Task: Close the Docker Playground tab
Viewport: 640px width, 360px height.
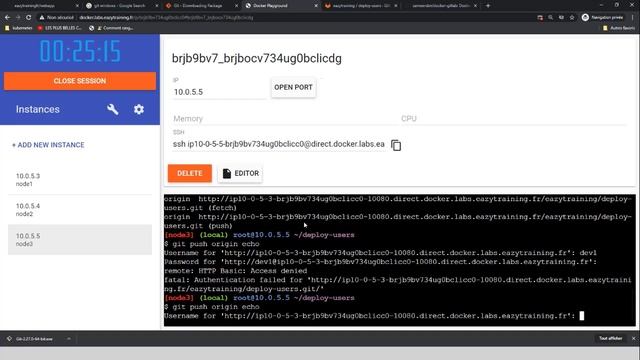Action: [316, 6]
